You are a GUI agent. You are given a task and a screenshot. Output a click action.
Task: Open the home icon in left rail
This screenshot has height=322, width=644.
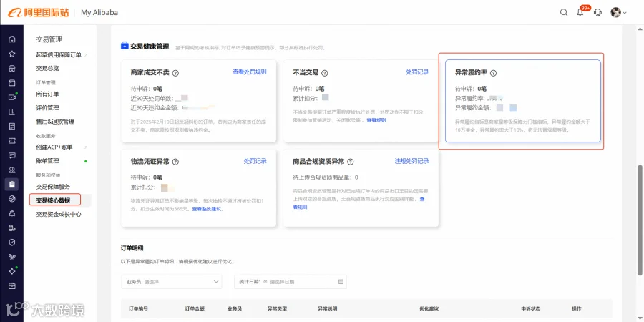click(12, 39)
